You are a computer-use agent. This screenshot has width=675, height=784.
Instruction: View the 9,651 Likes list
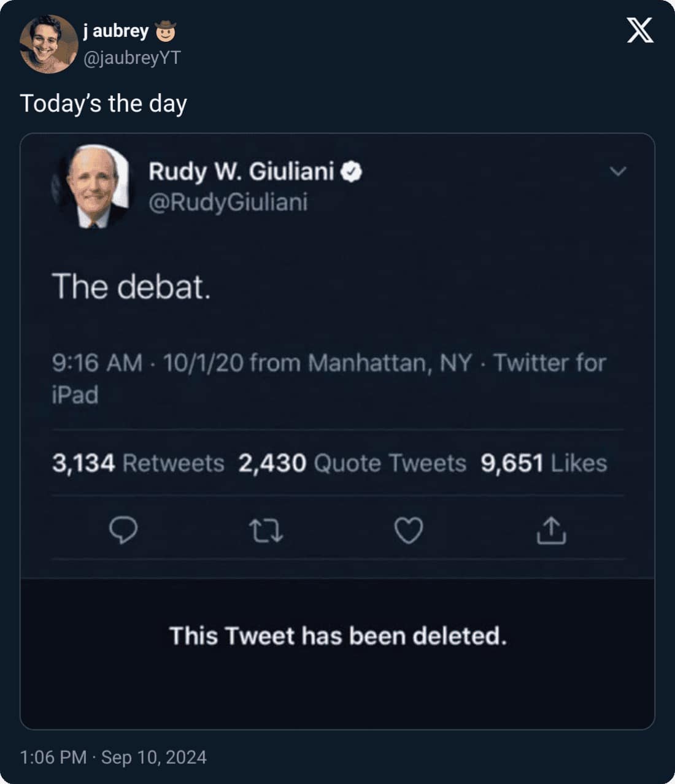[x=544, y=463]
